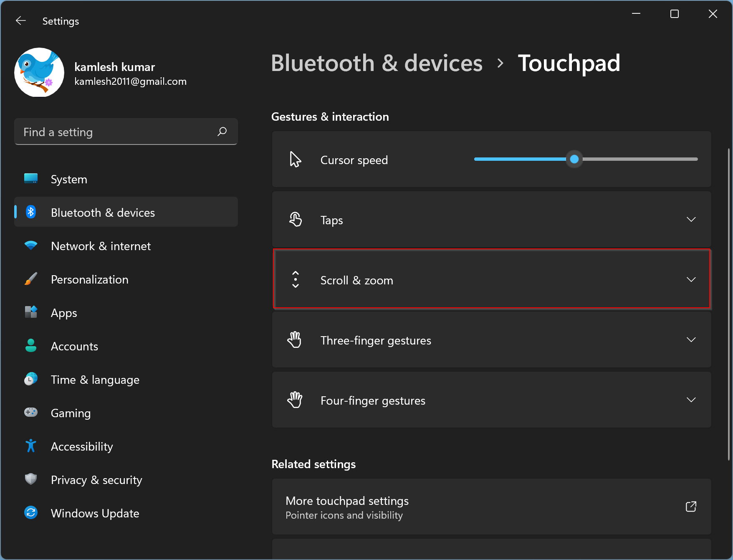This screenshot has width=733, height=560.
Task: Open Time & language settings
Action: [126, 380]
